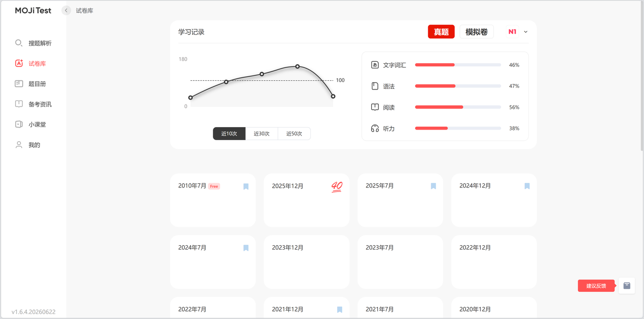Image resolution: width=644 pixels, height=319 pixels.
Task: Open the 2020年12月 exam card
Action: (x=494, y=308)
